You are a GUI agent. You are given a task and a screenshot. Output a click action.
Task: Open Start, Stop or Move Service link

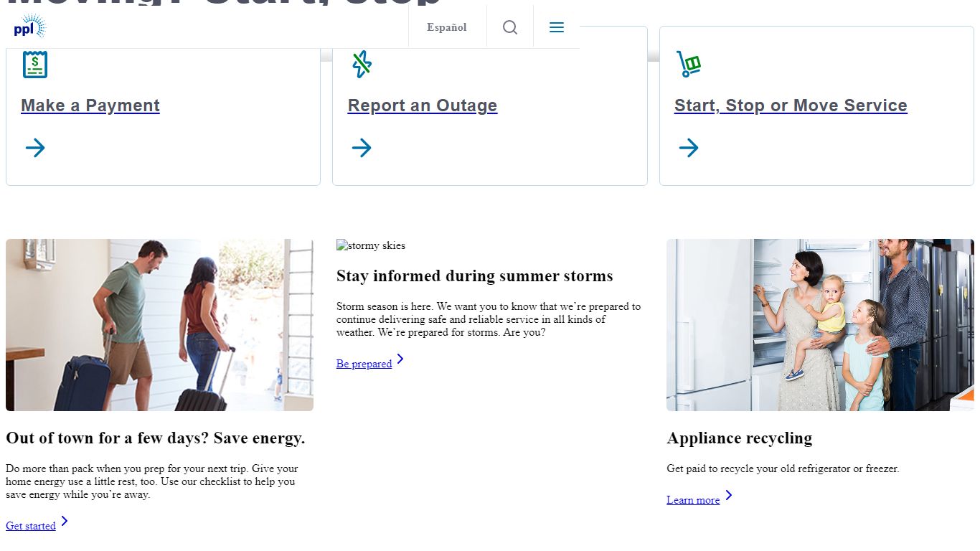pyautogui.click(x=791, y=105)
